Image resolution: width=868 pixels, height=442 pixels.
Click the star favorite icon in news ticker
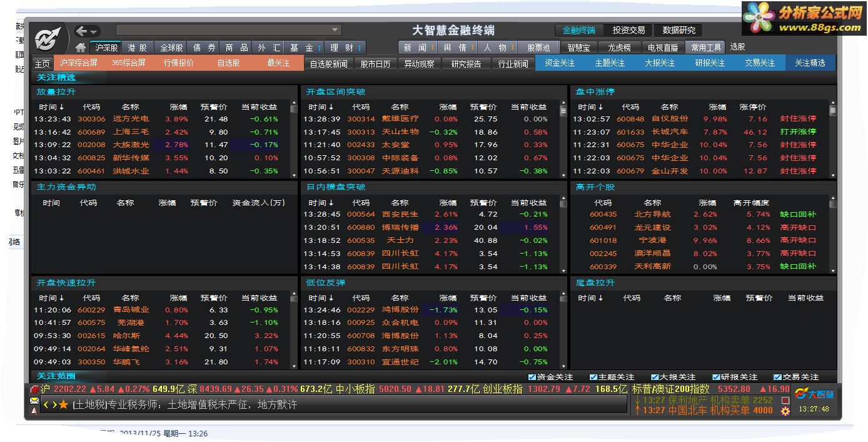pyautogui.click(x=63, y=405)
